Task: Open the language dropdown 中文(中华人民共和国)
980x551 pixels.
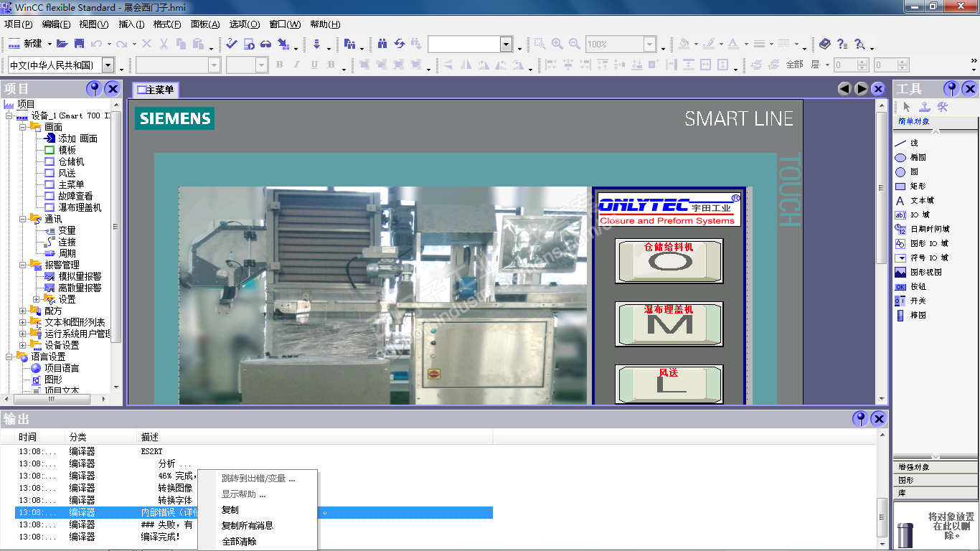Action: (108, 65)
